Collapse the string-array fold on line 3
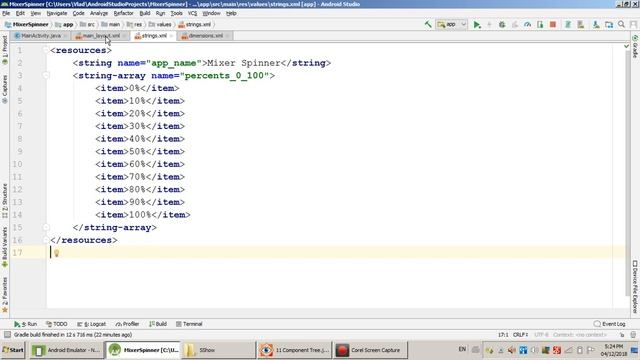Image resolution: width=640 pixels, height=360 pixels. tap(46, 76)
